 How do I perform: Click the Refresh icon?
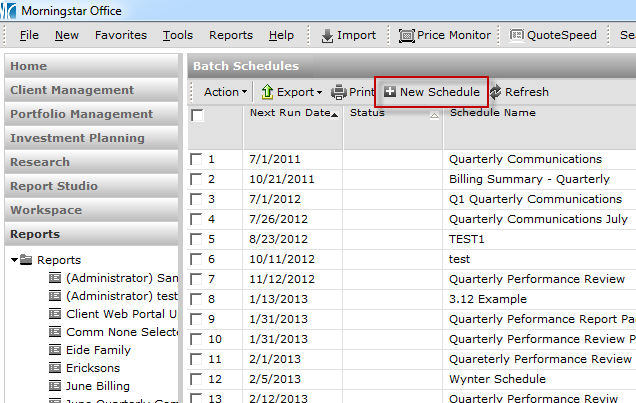pos(494,92)
